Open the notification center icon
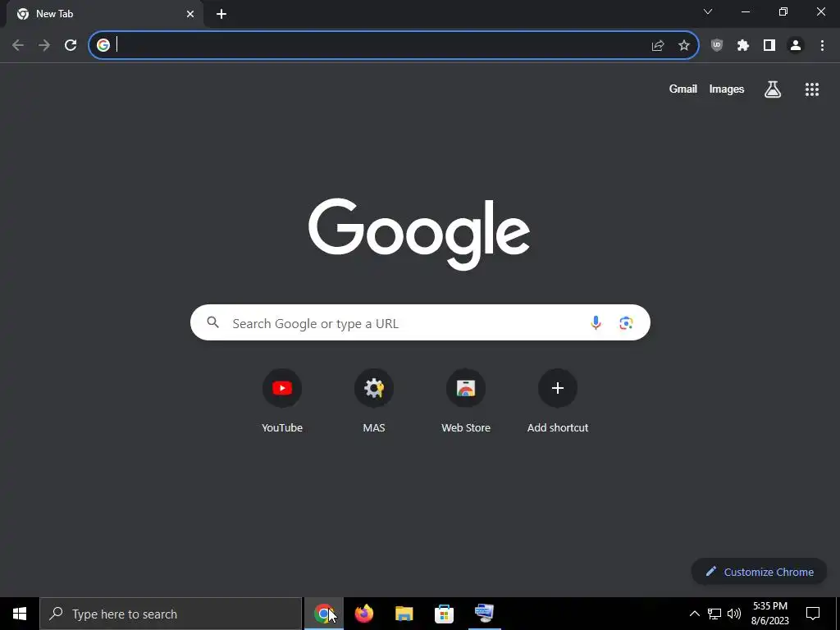Viewport: 840px width, 630px height. 813,614
